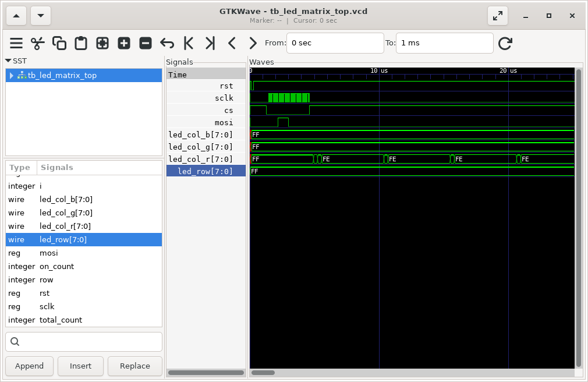The image size is (588, 382).
Task: Collapse the SST panel triangle
Action: [x=8, y=61]
